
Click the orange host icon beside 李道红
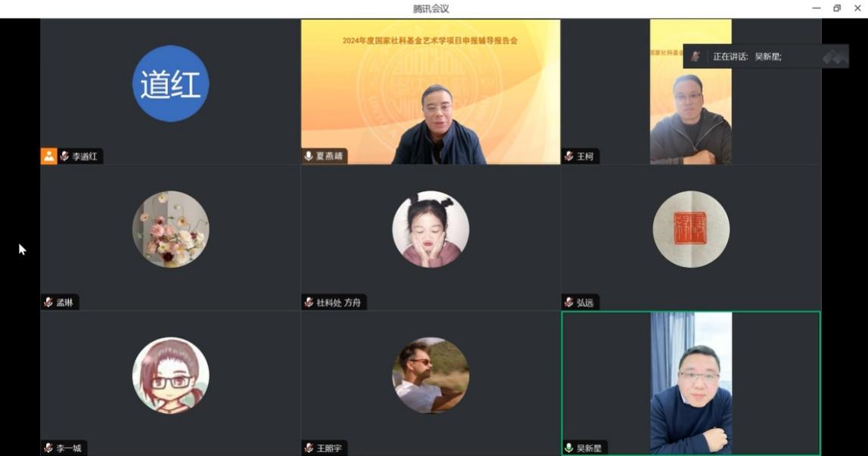[x=48, y=157]
